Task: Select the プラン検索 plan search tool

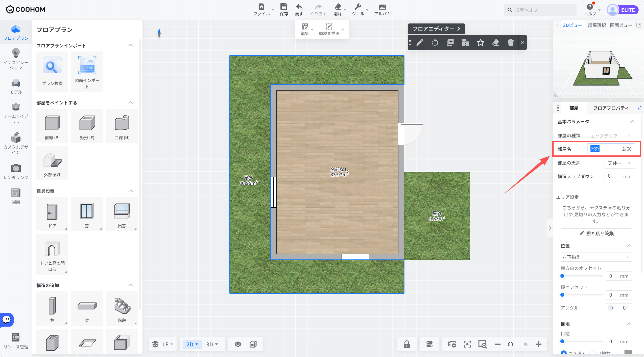Action: coord(52,72)
